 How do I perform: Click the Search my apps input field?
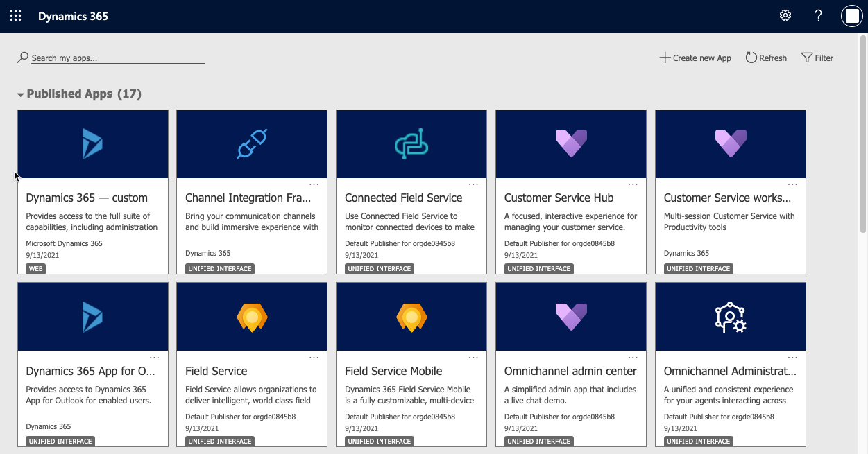point(118,58)
